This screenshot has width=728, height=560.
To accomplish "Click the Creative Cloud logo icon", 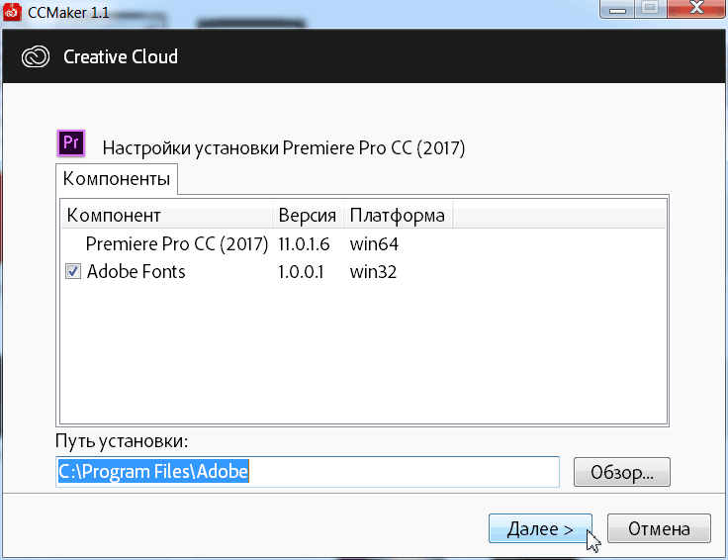I will pos(37,56).
